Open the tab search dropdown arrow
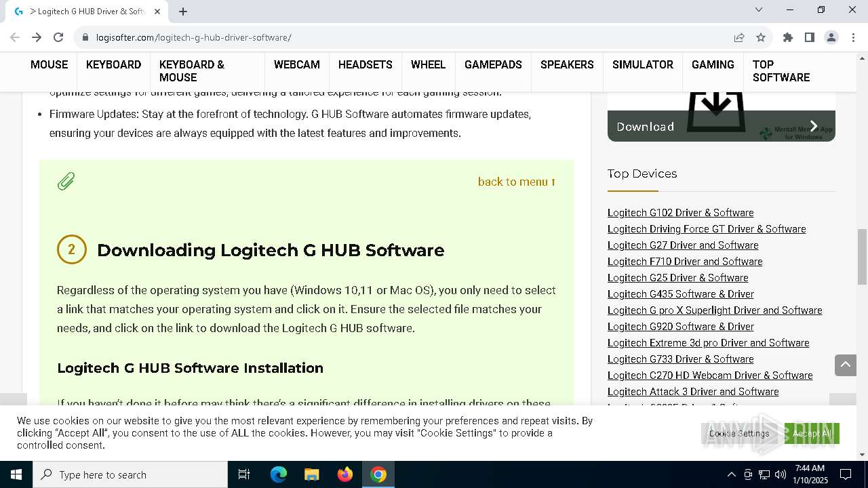868x488 pixels. click(759, 9)
